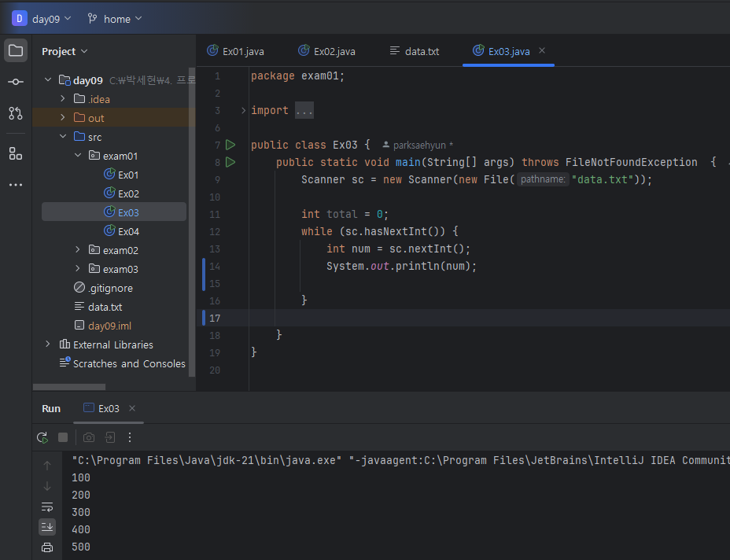Select .gitignore file in project tree
Screen dimensions: 730x560
pos(103,288)
